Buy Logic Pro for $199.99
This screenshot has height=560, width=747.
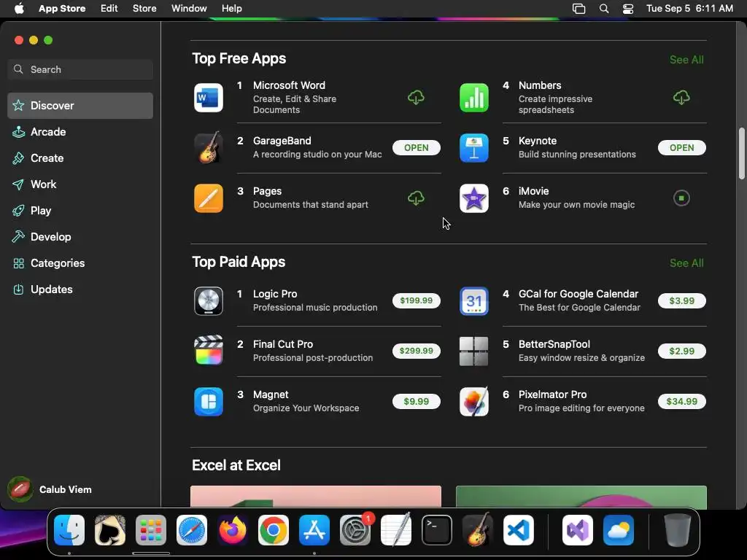(x=416, y=300)
